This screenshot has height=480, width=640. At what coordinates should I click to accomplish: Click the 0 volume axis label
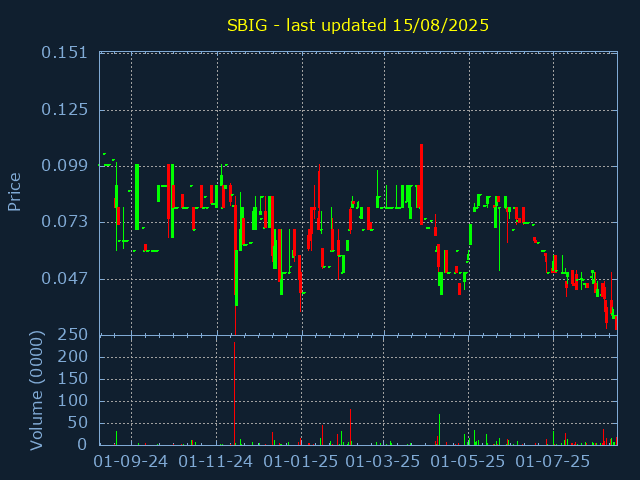tap(82, 444)
